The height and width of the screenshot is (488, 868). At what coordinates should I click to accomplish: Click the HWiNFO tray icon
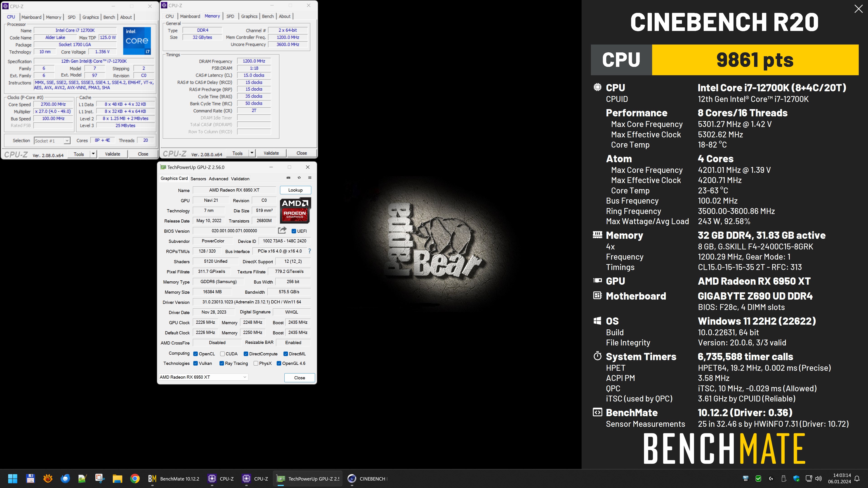tap(746, 479)
